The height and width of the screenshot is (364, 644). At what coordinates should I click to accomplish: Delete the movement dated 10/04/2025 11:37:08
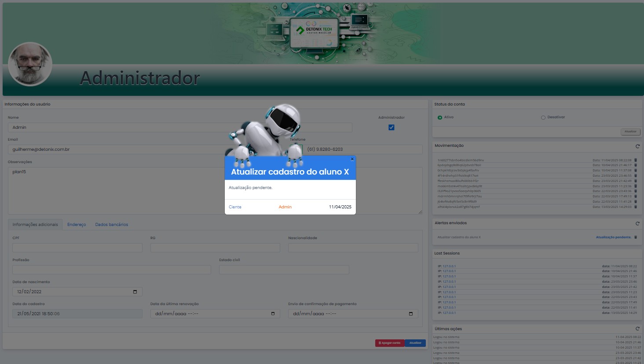click(636, 171)
